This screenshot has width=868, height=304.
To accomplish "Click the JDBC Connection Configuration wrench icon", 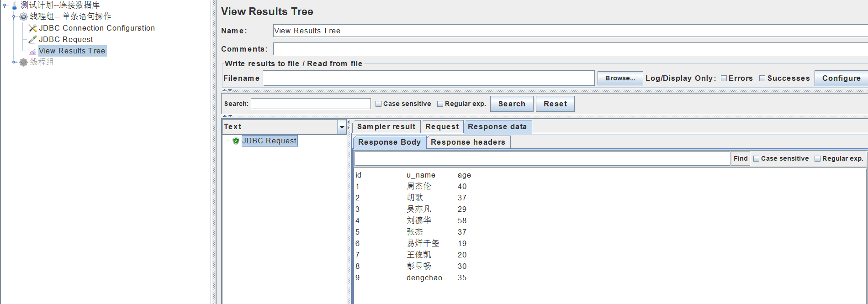I will coord(32,28).
